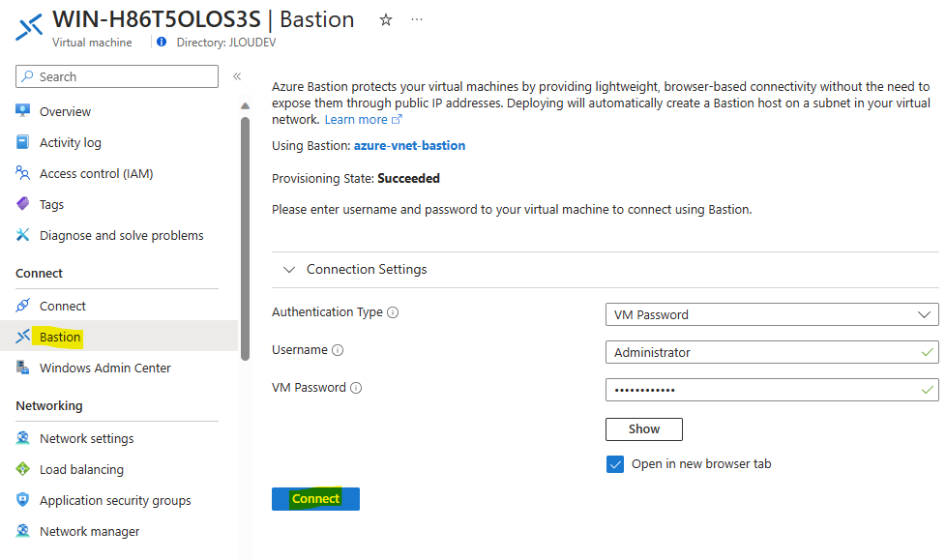This screenshot has height=560, width=946.
Task: Favorite this page with the star icon
Action: pyautogui.click(x=386, y=20)
